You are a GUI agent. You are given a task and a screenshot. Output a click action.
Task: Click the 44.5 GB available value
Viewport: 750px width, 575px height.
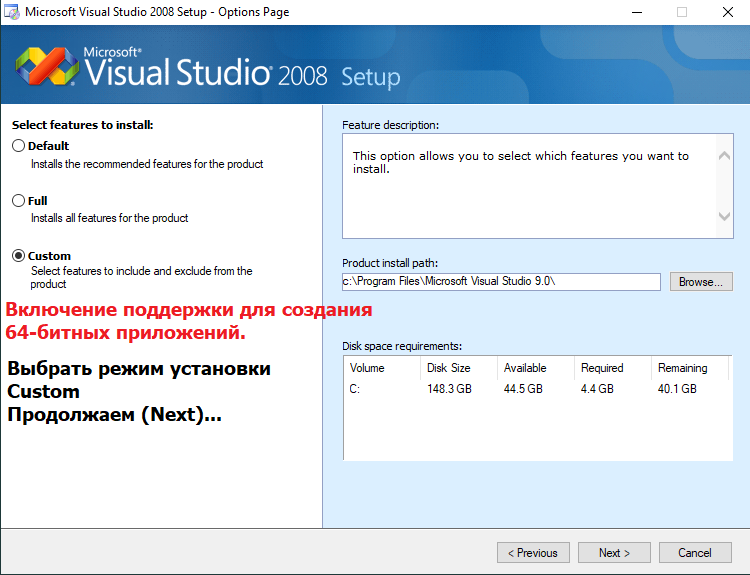(523, 389)
